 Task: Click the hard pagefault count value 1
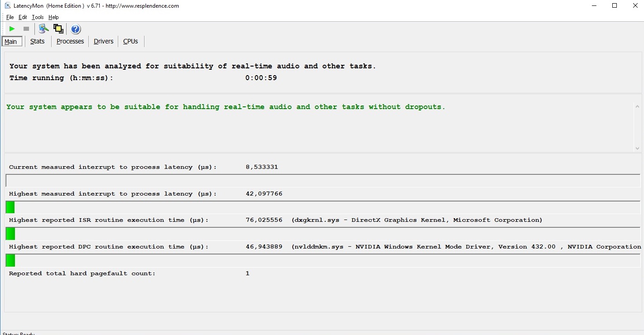point(247,273)
